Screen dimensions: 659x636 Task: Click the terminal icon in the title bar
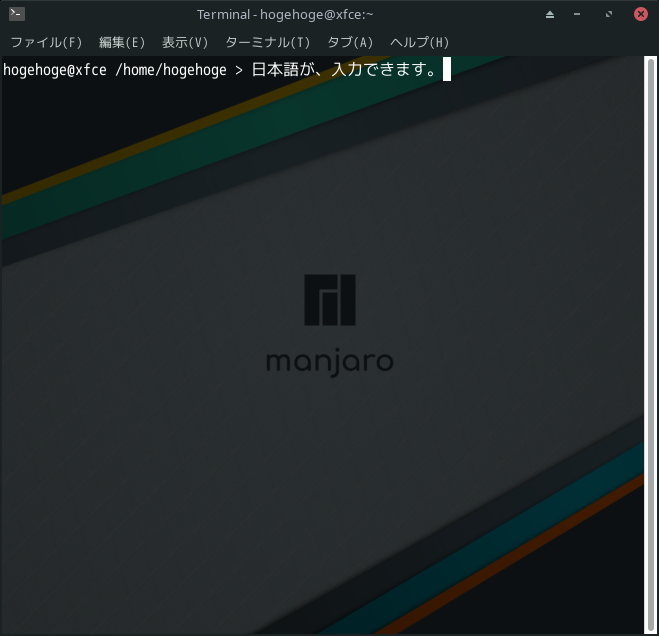point(17,14)
